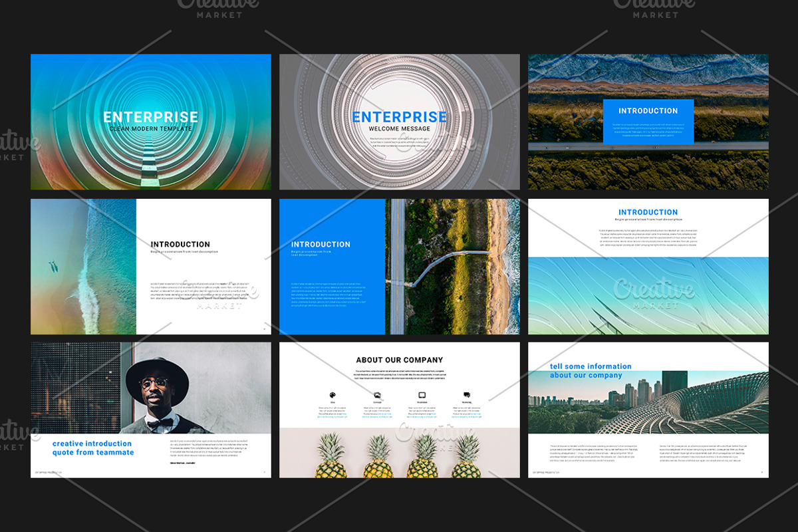The width and height of the screenshot is (798, 532).
Task: Click the palette icon on About Our Company slide
Action: (x=332, y=395)
